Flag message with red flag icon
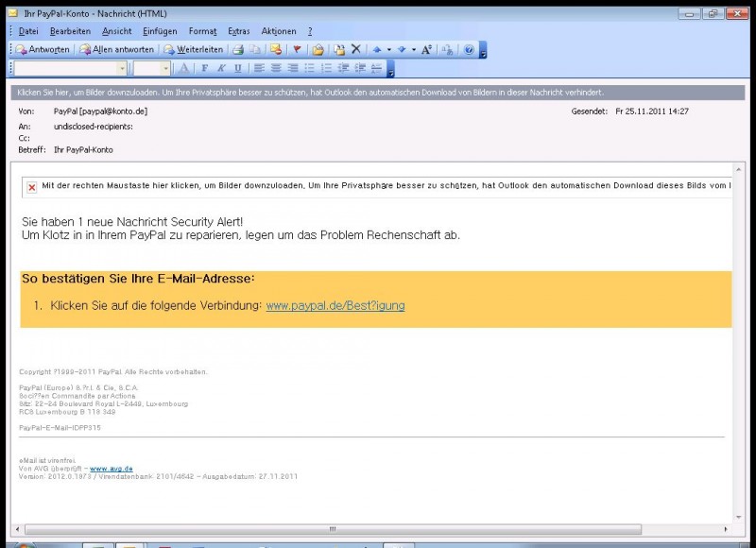This screenshot has height=548, width=756. tap(297, 50)
